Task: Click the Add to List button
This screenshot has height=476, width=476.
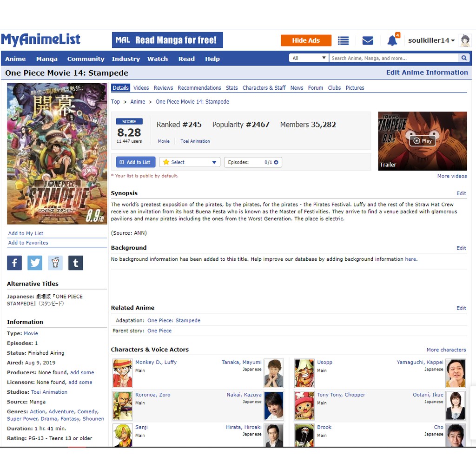Action: (x=135, y=162)
